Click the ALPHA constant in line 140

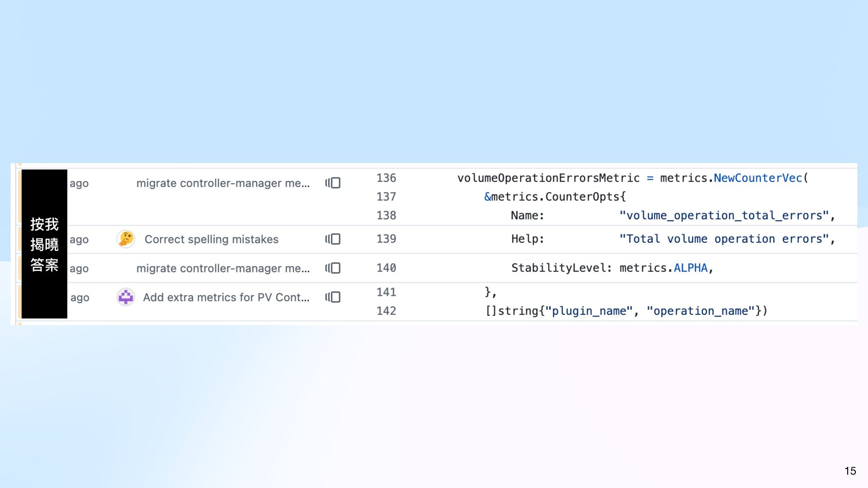click(x=690, y=268)
